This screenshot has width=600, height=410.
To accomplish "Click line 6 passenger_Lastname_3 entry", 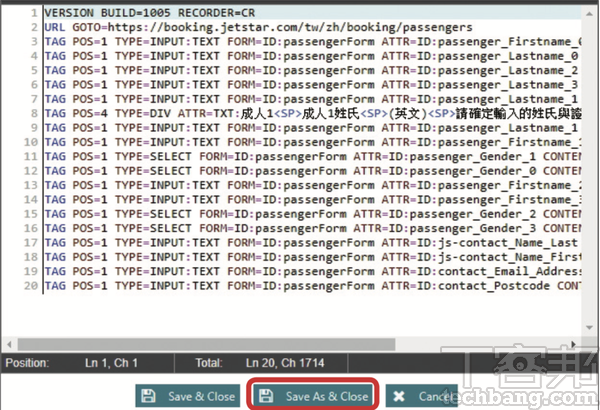I will 311,85.
